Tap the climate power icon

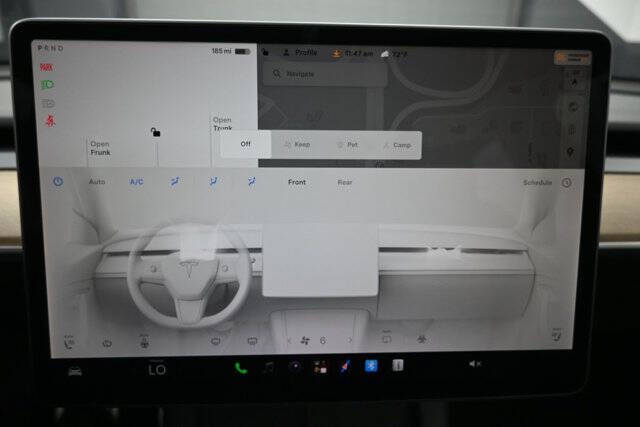pyautogui.click(x=58, y=182)
